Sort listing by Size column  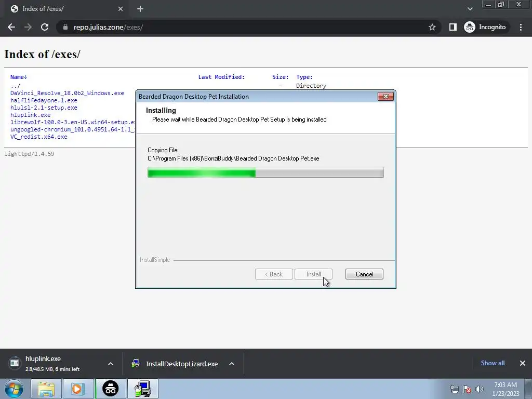pyautogui.click(x=280, y=77)
